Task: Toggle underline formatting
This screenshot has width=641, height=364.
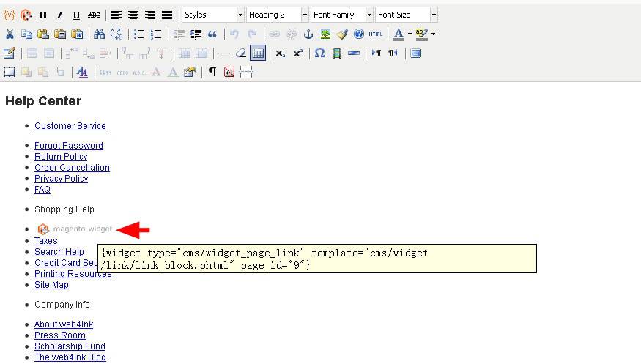Action: click(76, 15)
